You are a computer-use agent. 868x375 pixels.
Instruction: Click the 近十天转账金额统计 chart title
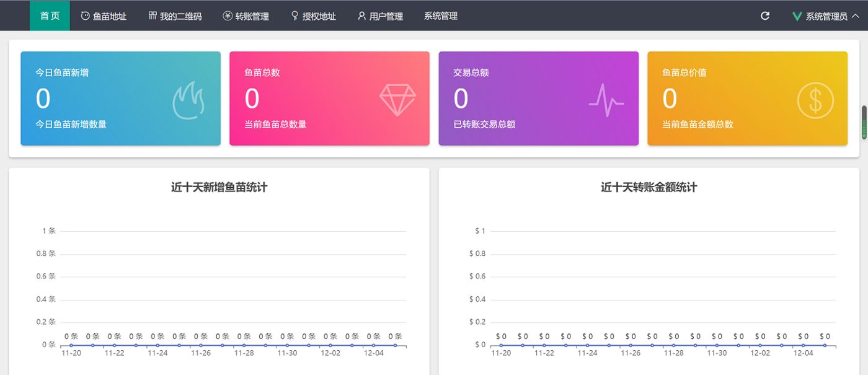pos(649,187)
